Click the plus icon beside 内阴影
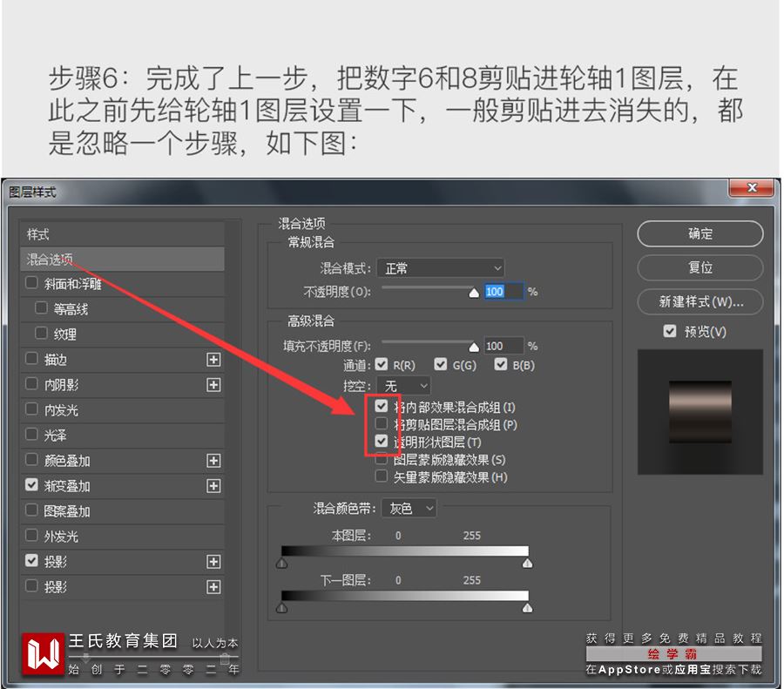784x689 pixels. (213, 384)
